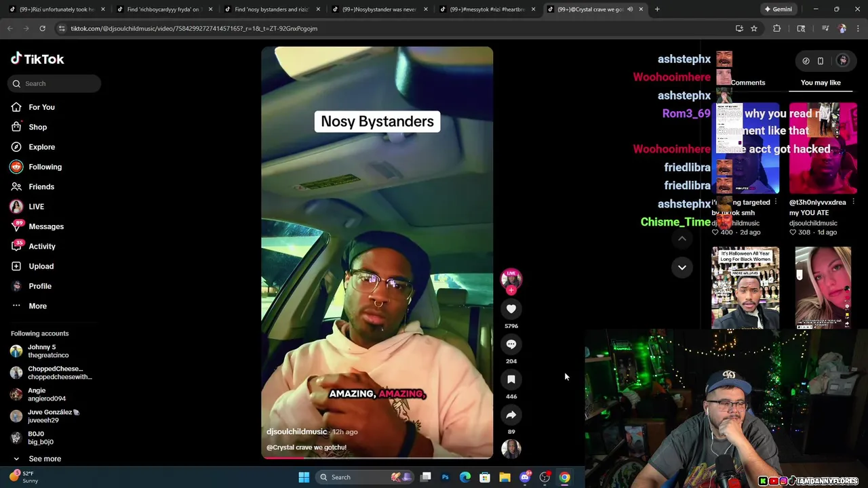Open OBS Studio from taskbar
Screen dimensions: 868x488
coord(545,477)
